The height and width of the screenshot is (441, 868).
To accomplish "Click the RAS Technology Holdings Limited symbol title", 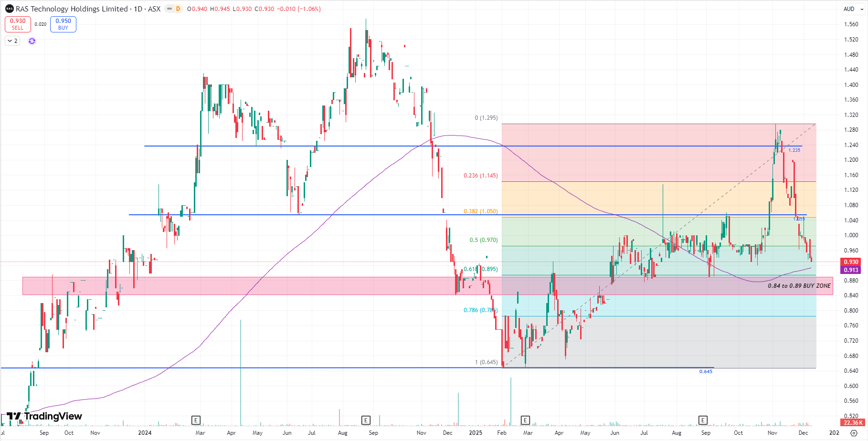I will point(72,9).
